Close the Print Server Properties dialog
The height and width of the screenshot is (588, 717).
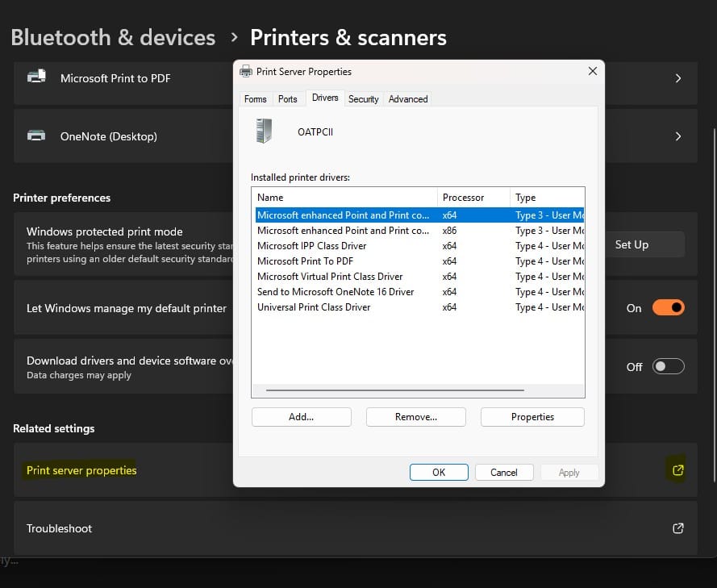pyautogui.click(x=593, y=71)
